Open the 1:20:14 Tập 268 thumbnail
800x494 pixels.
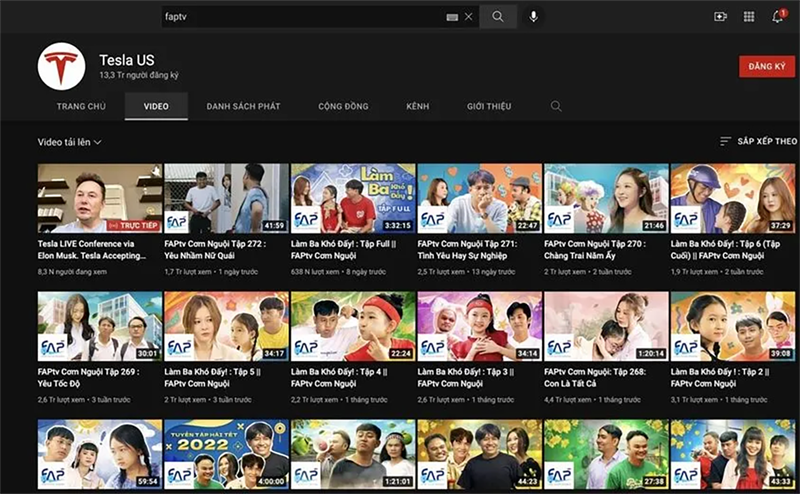coord(606,326)
